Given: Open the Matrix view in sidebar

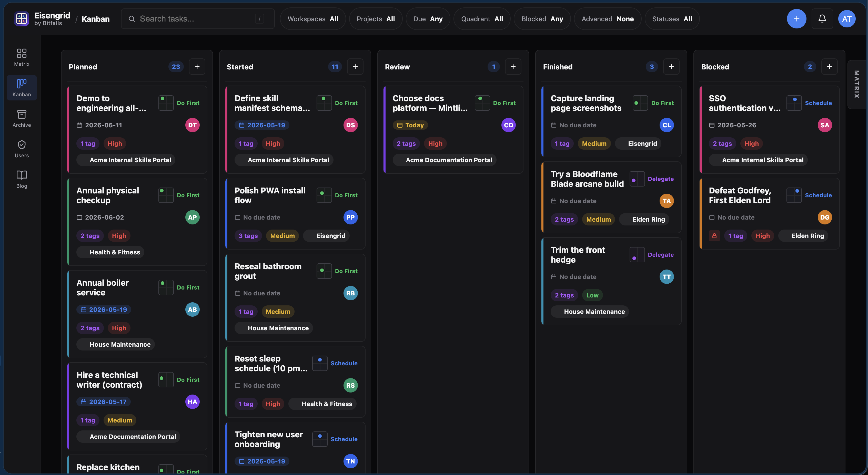Looking at the screenshot, I should [x=22, y=57].
